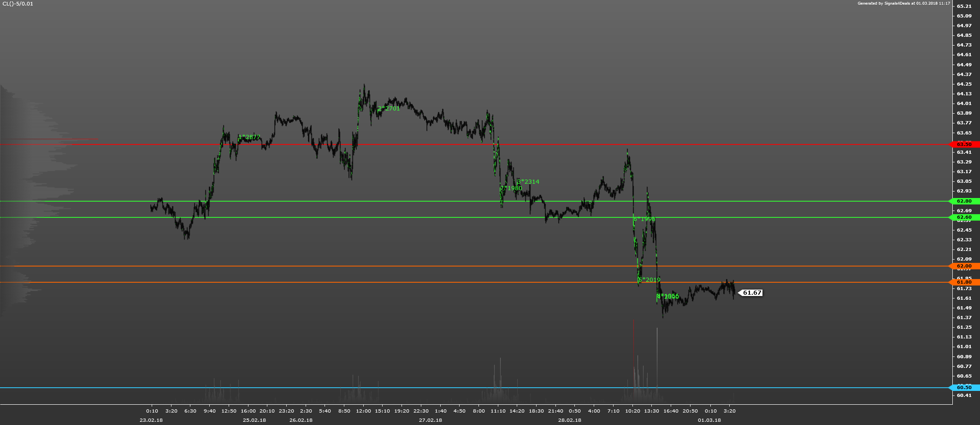Image resolution: width=980 pixels, height=425 pixels.
Task: Select the blue 60.50 level tag
Action: [x=964, y=388]
